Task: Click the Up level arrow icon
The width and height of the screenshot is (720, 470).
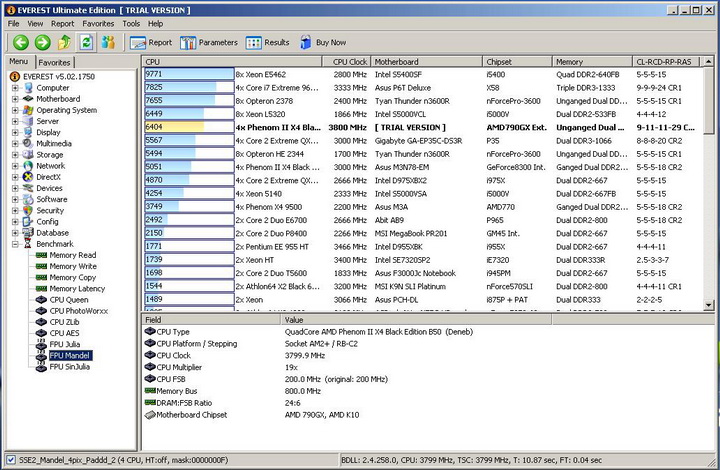Action: point(64,43)
